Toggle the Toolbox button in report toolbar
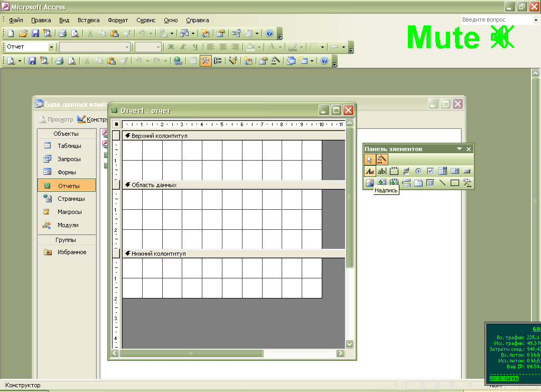This screenshot has width=541, height=392. point(206,61)
